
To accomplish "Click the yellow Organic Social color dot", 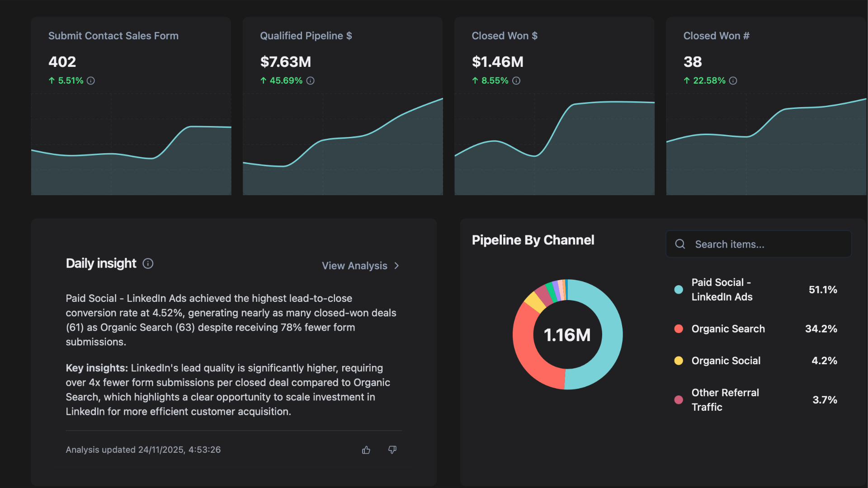I will coord(679,361).
